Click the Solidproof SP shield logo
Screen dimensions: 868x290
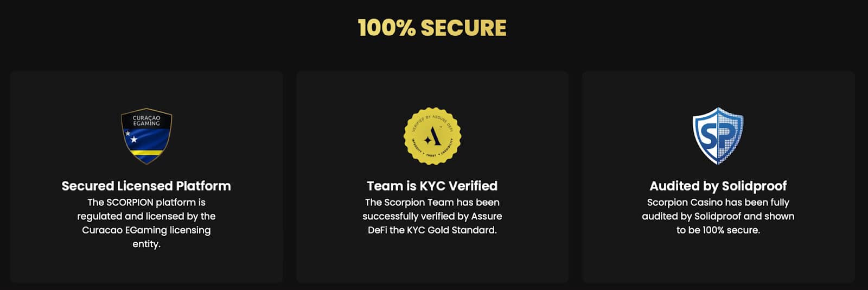[718, 136]
